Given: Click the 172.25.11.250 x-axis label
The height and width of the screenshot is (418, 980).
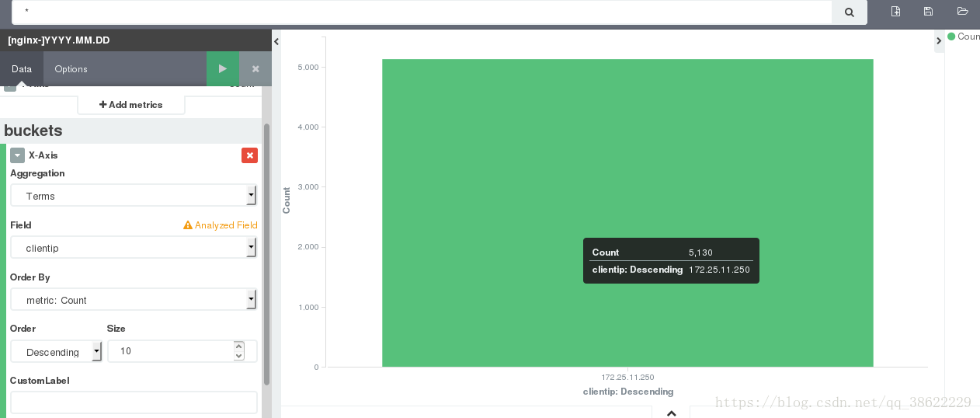Looking at the screenshot, I should click(627, 377).
